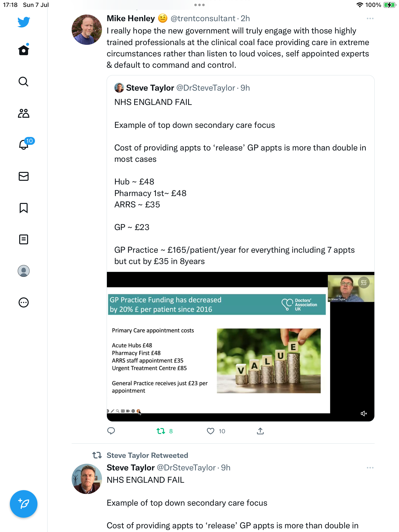
Task: Open the Communities people icon
Action: [24, 113]
